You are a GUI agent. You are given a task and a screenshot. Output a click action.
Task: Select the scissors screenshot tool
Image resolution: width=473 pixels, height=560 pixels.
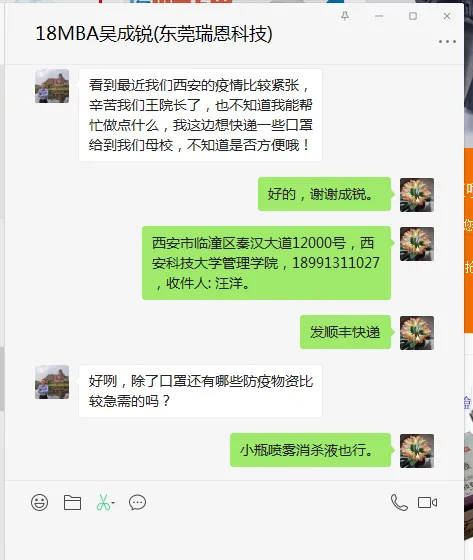pyautogui.click(x=103, y=502)
